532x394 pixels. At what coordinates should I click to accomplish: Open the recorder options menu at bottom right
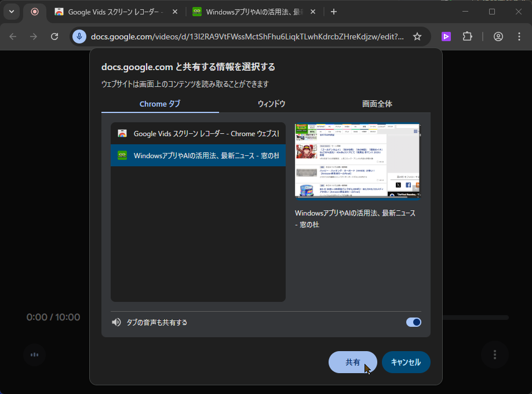(x=495, y=355)
